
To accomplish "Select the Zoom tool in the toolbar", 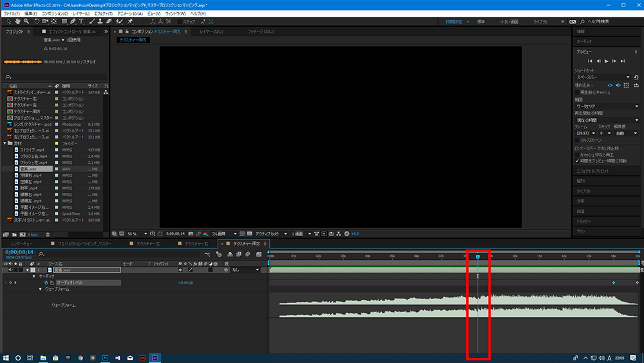I will 26,21.
